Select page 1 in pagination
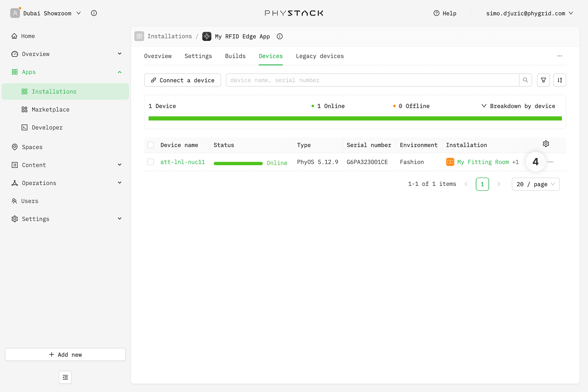Viewport: 588px width, 392px height. (482, 184)
